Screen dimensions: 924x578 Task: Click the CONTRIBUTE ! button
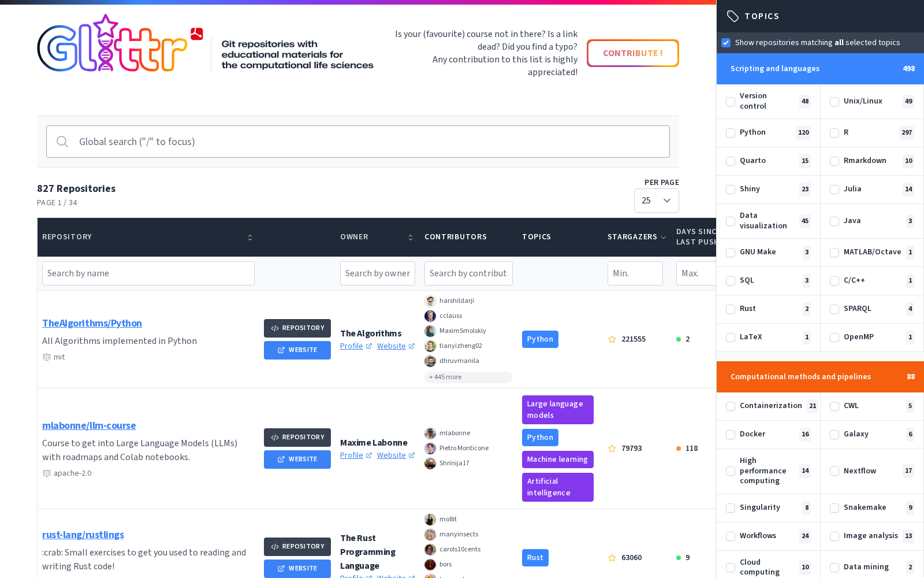tap(633, 53)
